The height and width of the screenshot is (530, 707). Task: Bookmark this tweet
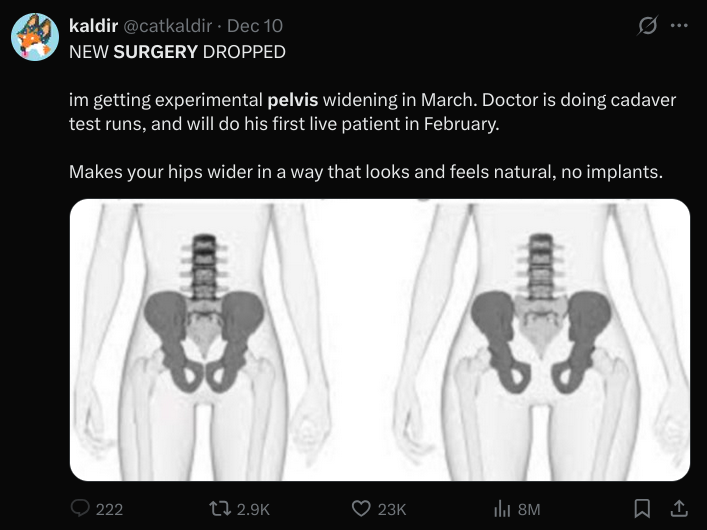pos(643,509)
